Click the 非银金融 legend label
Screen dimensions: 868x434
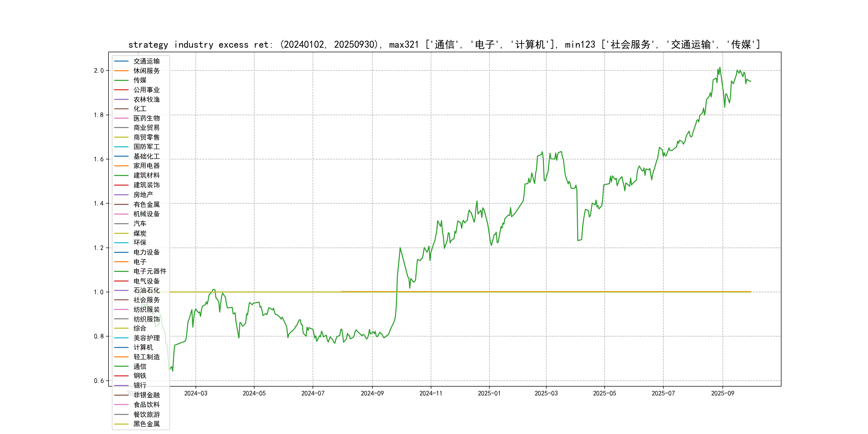[146, 395]
